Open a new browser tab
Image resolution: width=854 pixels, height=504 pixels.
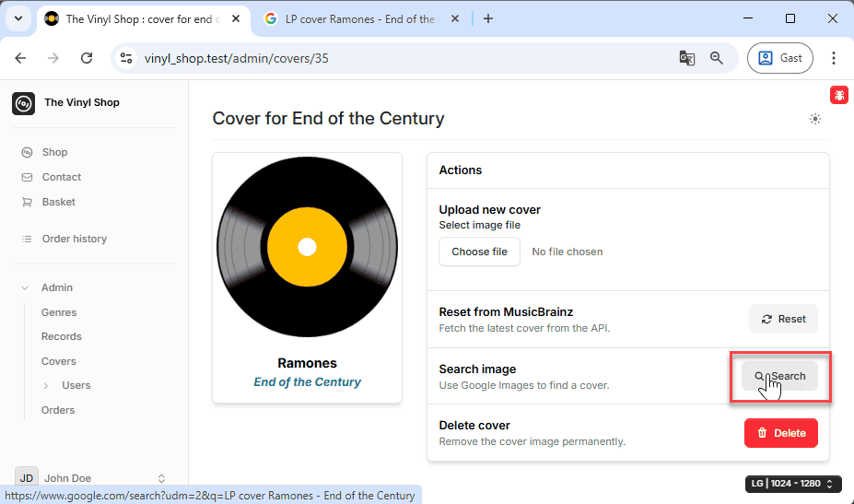(488, 18)
